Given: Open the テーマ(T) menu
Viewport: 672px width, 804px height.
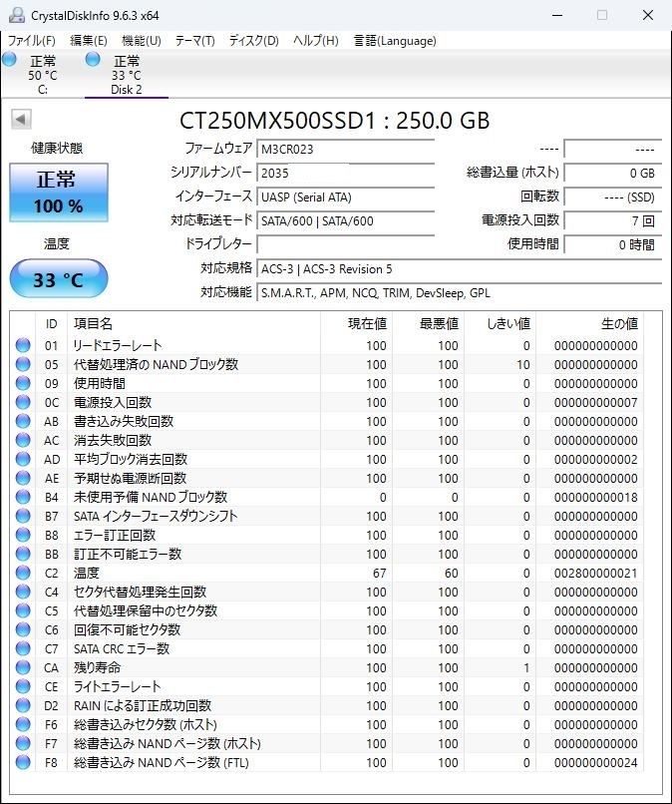Looking at the screenshot, I should pyautogui.click(x=194, y=41).
